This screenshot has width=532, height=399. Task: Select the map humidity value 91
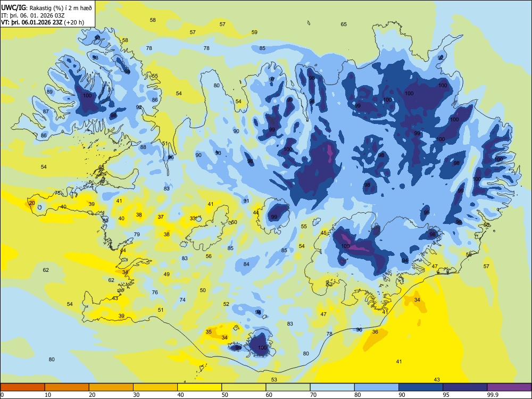[246, 201]
